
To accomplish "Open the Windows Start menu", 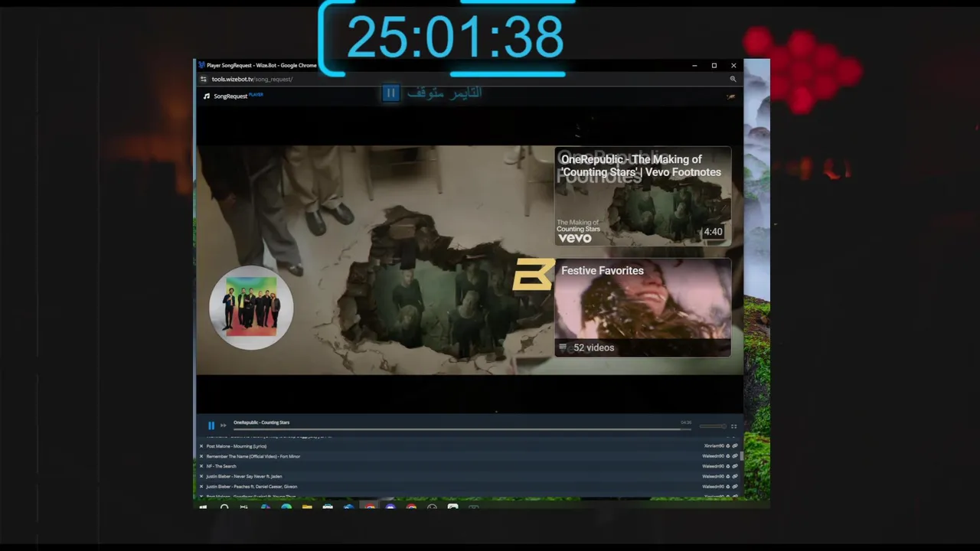I will [x=203, y=507].
